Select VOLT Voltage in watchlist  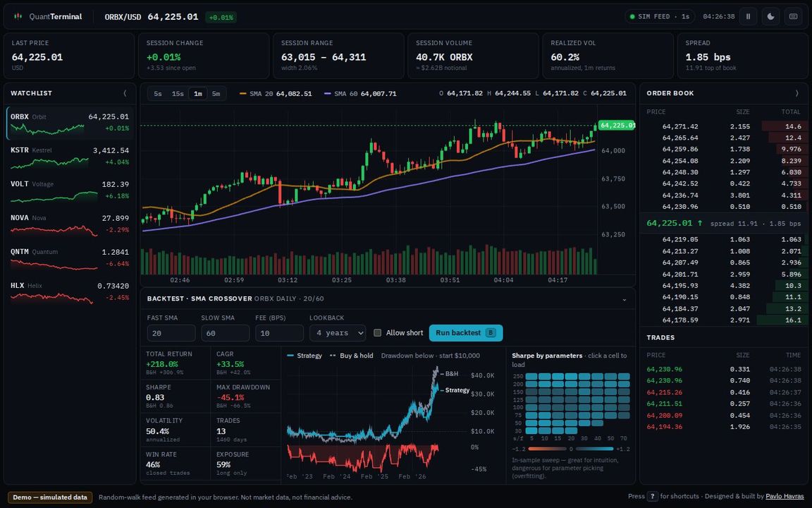click(x=70, y=190)
